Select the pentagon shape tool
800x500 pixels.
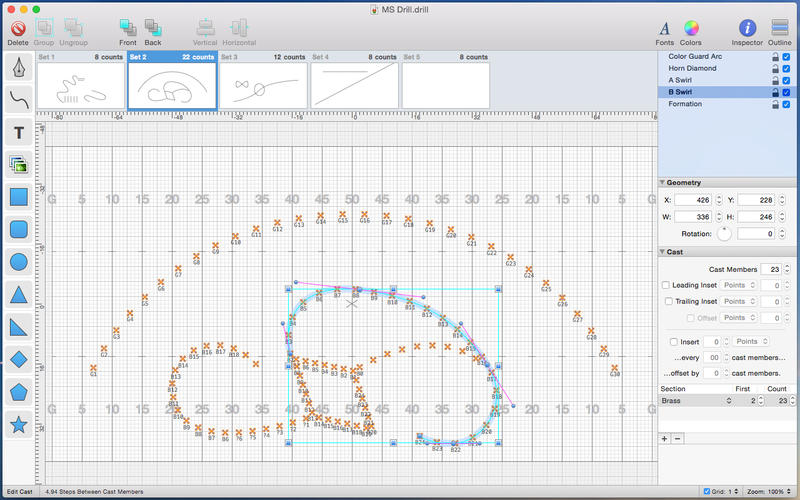point(18,393)
